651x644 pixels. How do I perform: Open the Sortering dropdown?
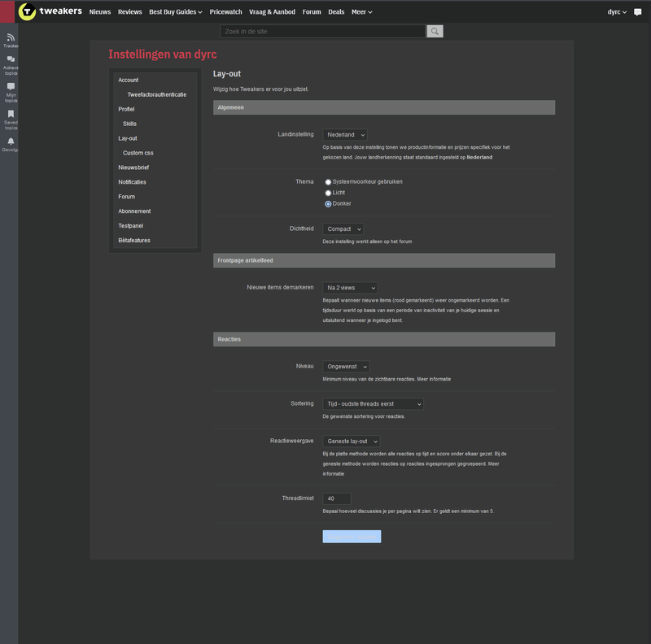click(373, 404)
